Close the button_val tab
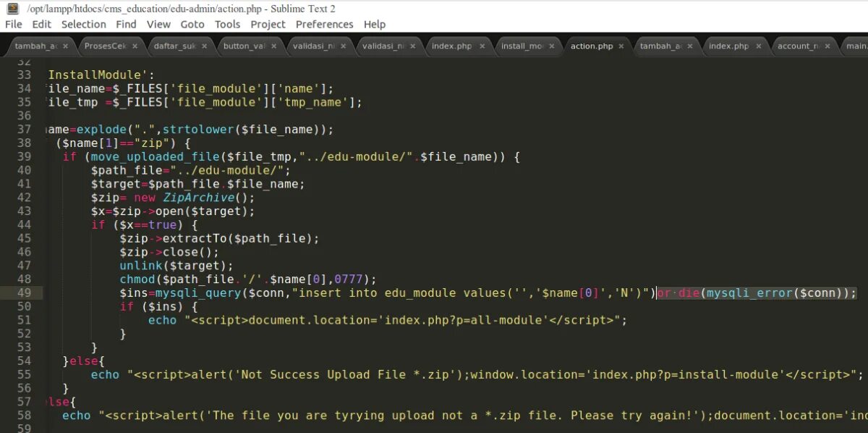 point(273,46)
